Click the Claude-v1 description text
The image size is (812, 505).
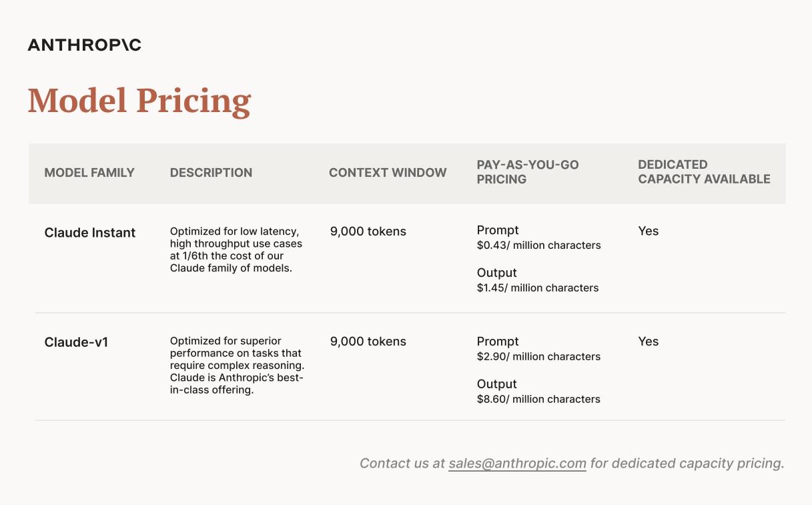coord(236,366)
